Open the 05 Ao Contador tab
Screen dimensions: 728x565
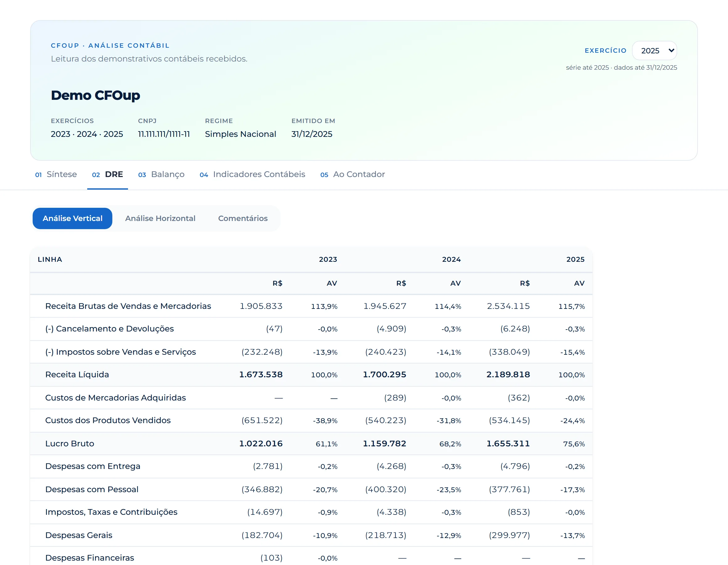352,175
